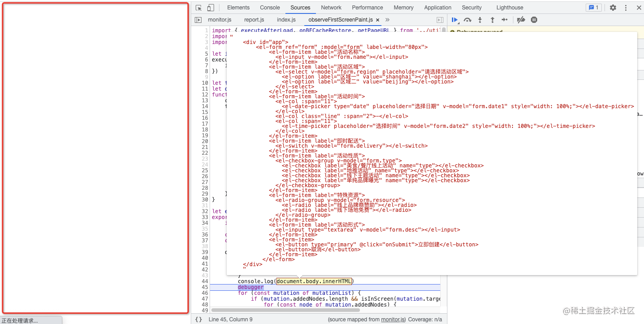Open the report.js file tab
644x324 pixels.
tap(254, 20)
